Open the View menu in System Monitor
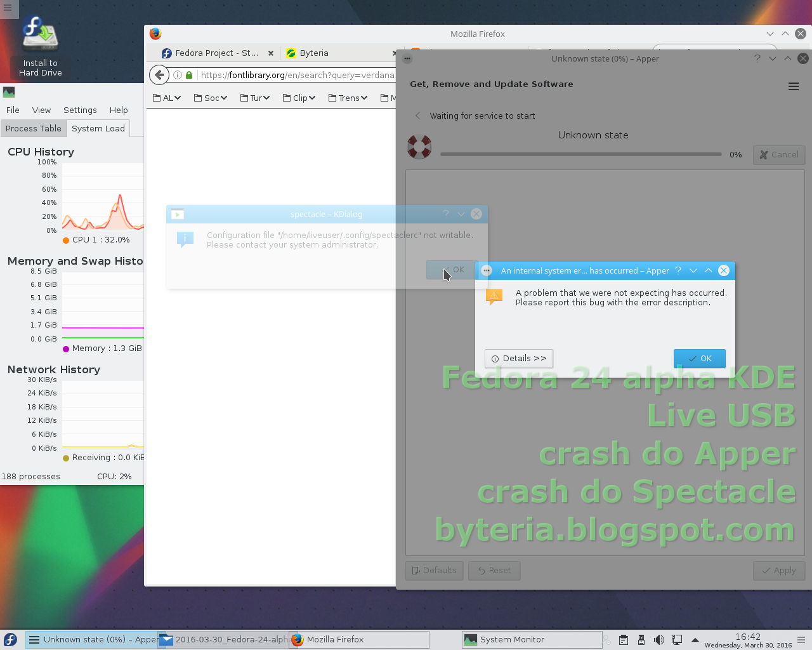This screenshot has height=650, width=812. [41, 110]
